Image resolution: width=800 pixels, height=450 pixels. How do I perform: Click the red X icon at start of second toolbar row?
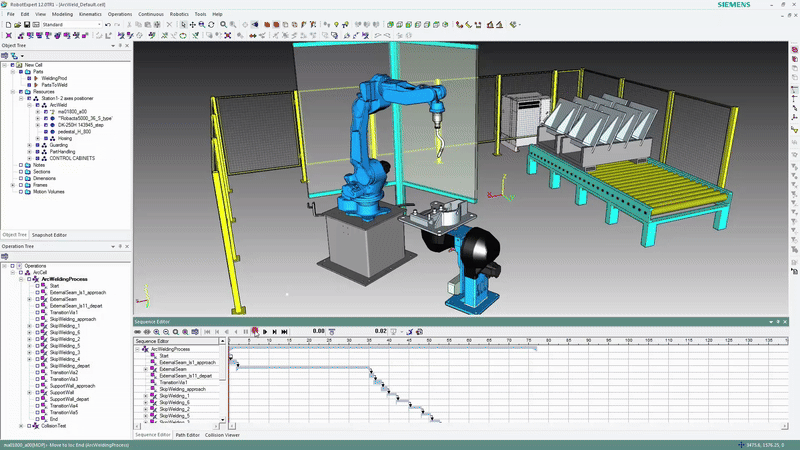coord(9,36)
